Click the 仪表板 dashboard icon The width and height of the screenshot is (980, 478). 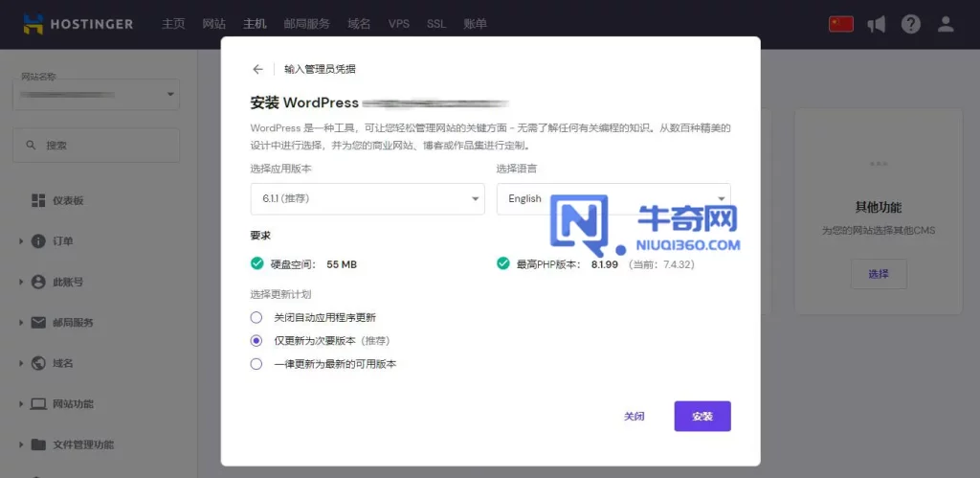pyautogui.click(x=38, y=200)
